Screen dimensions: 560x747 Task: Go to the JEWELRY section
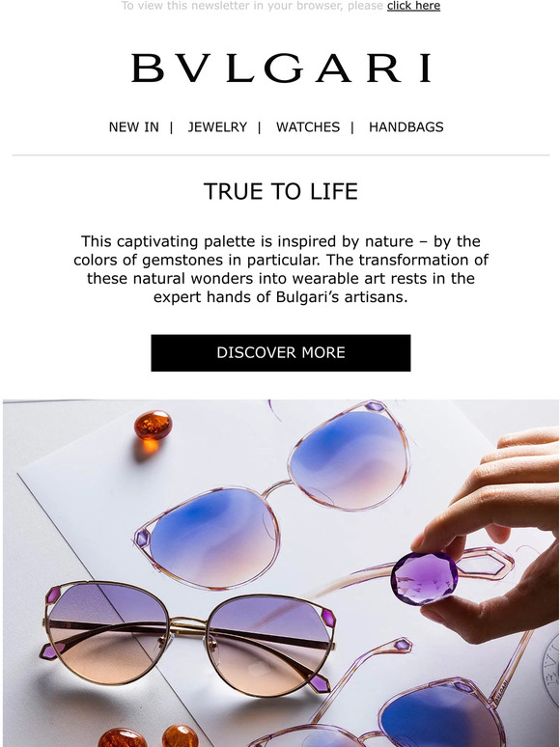(217, 127)
